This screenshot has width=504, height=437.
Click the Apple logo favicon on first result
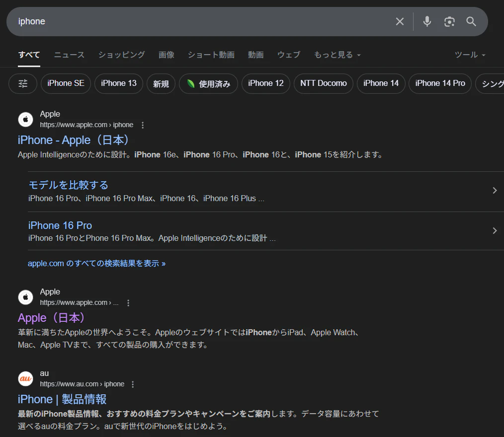click(25, 119)
